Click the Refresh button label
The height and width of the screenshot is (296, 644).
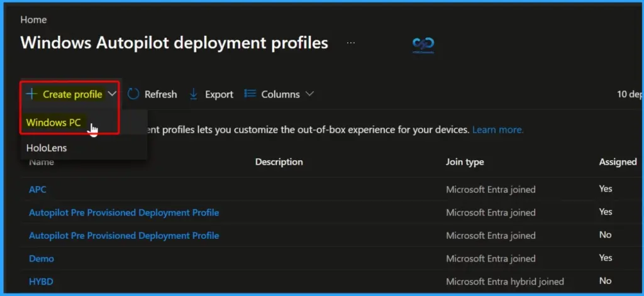160,94
